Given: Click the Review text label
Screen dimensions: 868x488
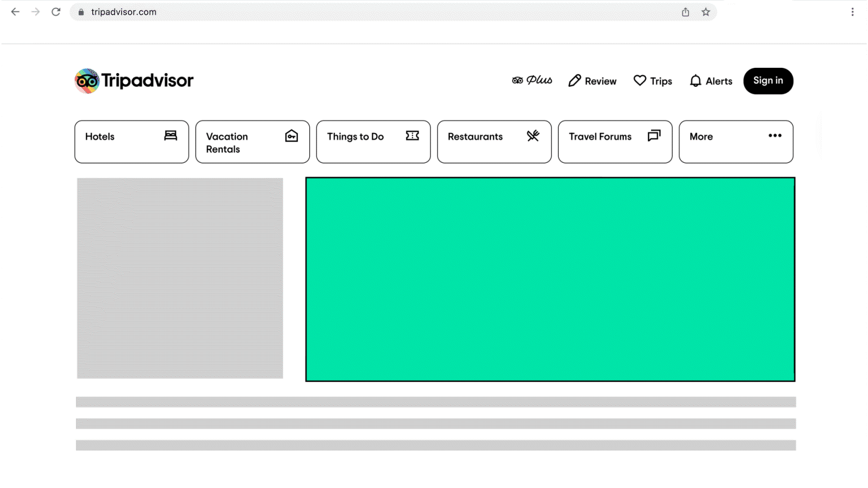Looking at the screenshot, I should [x=601, y=81].
